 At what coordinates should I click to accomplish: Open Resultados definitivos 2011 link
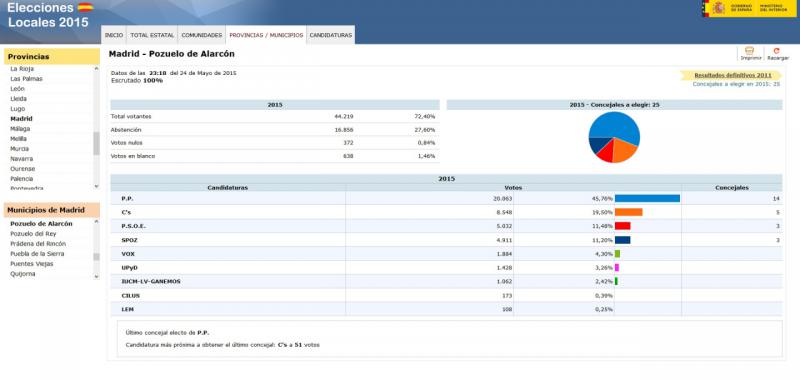point(733,75)
